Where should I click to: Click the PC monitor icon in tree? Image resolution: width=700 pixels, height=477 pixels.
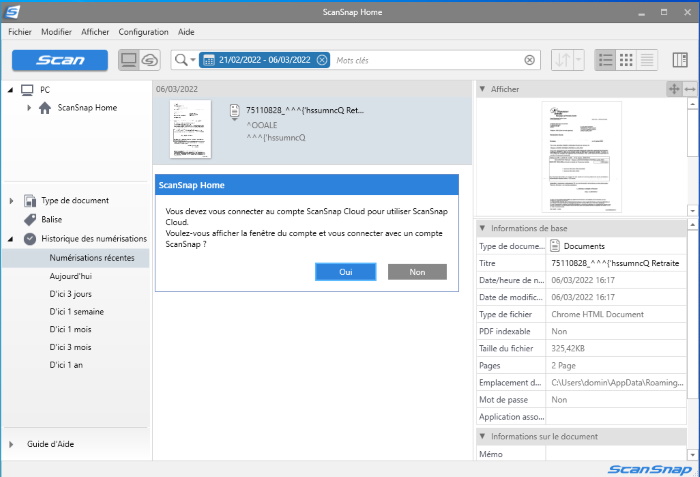(x=27, y=90)
